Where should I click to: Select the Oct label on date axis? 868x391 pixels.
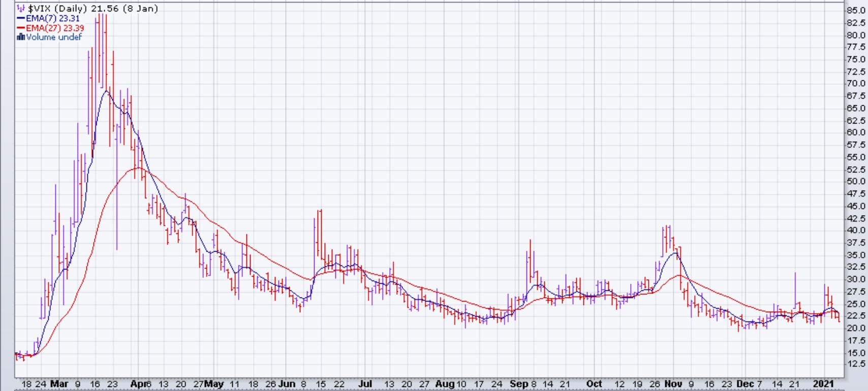pos(594,384)
